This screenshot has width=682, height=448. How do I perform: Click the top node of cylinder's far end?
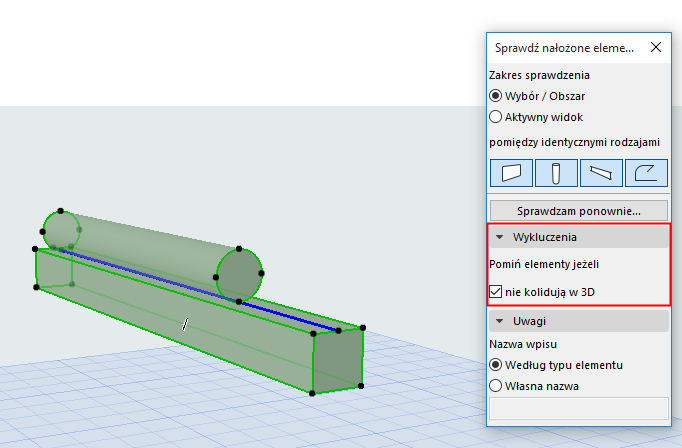60,211
